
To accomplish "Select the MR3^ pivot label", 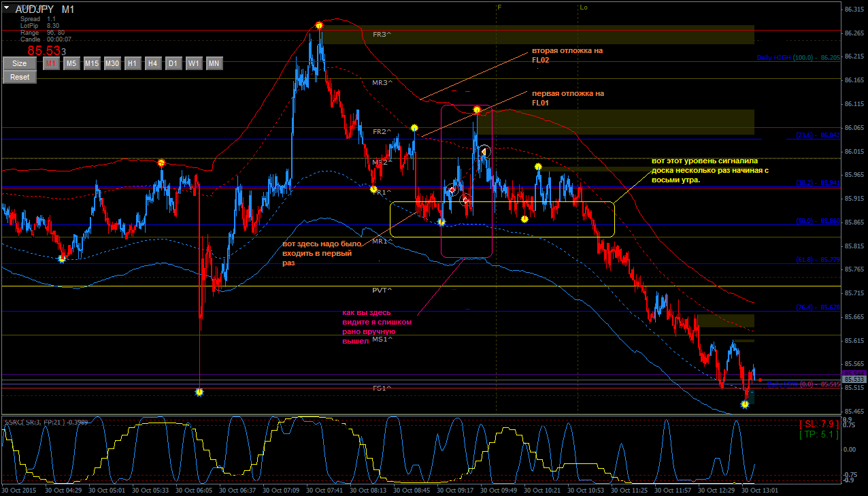I will pyautogui.click(x=382, y=83).
